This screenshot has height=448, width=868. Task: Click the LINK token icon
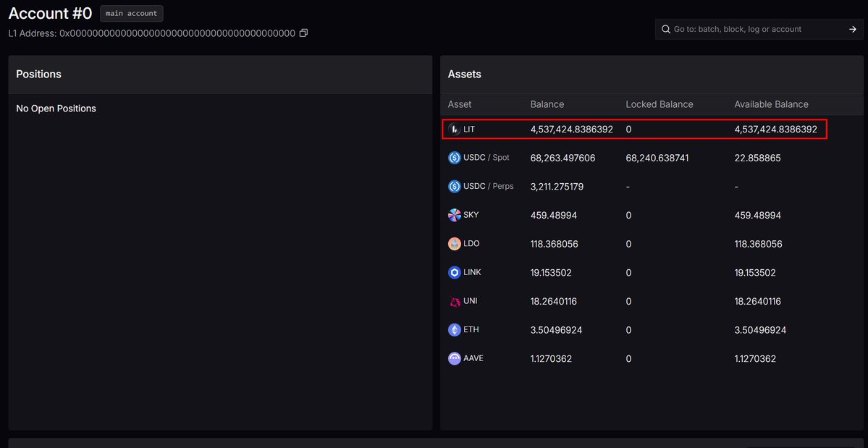[x=455, y=272]
